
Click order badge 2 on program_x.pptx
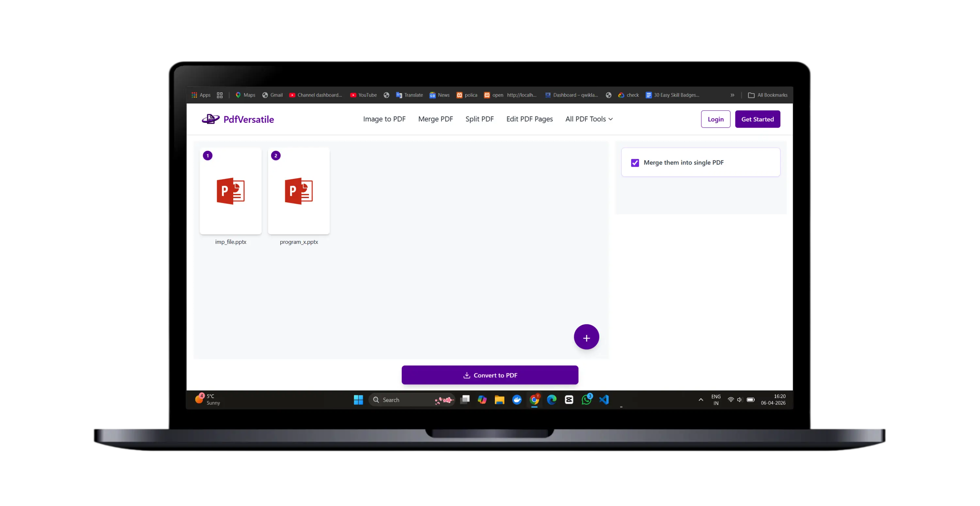pos(275,155)
